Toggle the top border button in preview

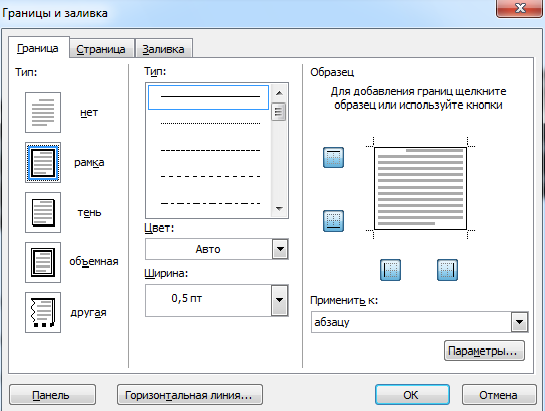[x=333, y=157]
